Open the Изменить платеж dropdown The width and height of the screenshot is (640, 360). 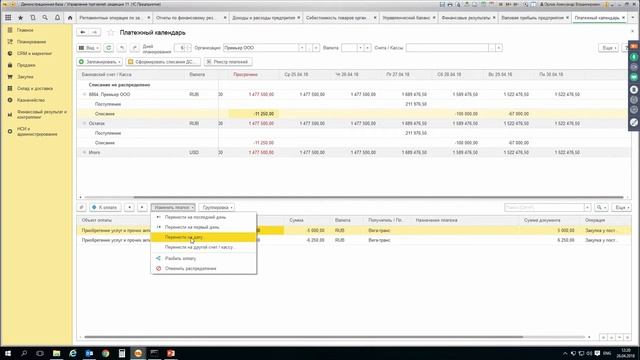click(173, 207)
